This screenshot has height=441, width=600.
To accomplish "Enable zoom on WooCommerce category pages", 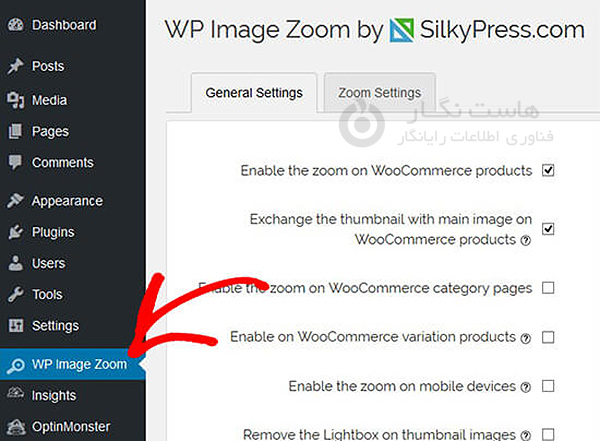I will tap(548, 289).
